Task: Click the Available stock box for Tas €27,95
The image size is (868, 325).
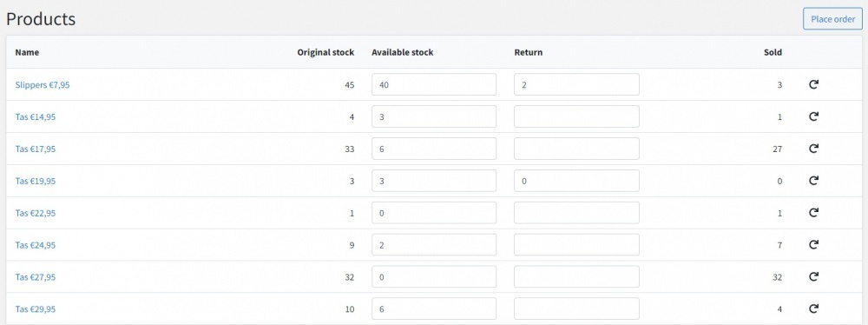Action: click(x=434, y=276)
